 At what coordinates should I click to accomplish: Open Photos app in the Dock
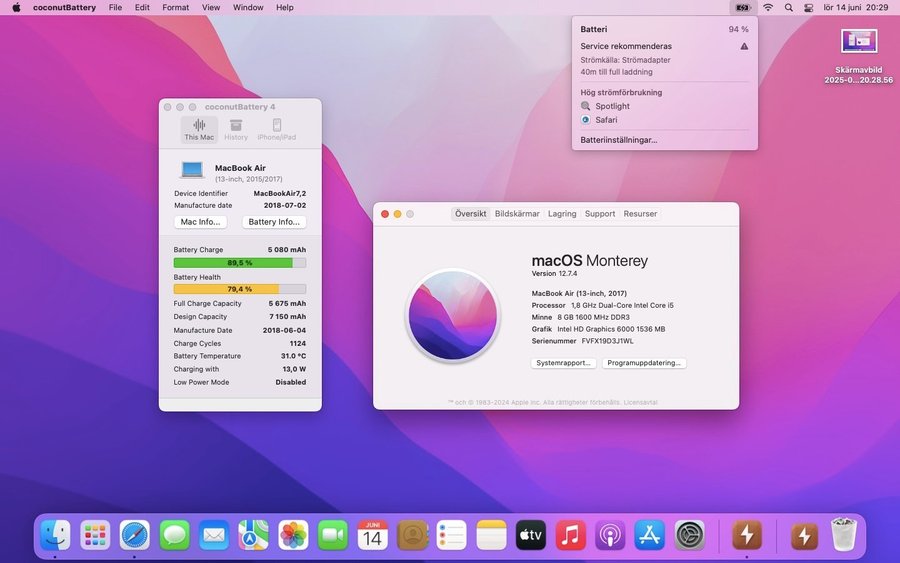[x=293, y=535]
